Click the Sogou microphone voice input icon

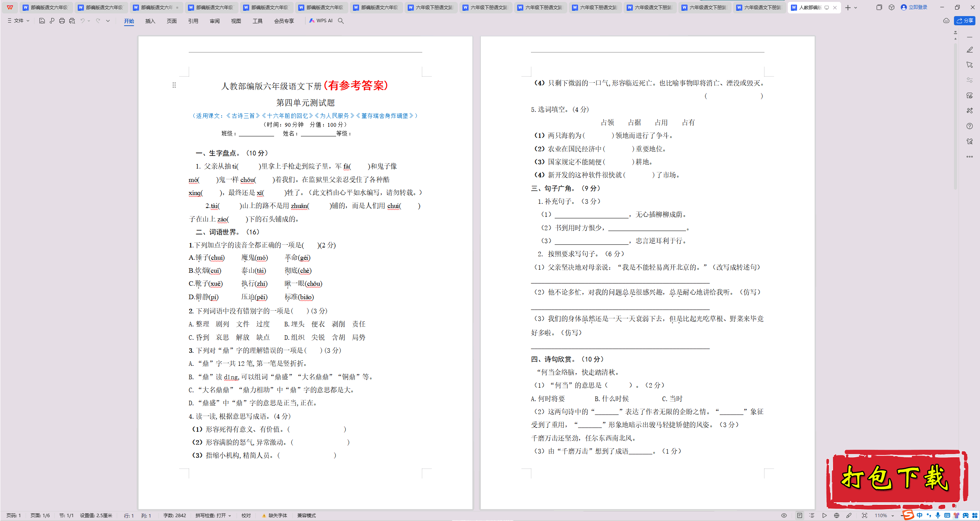coord(938,515)
